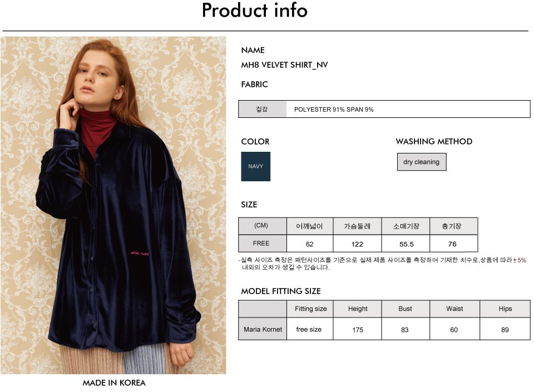Click the Product info heading

tap(255, 10)
